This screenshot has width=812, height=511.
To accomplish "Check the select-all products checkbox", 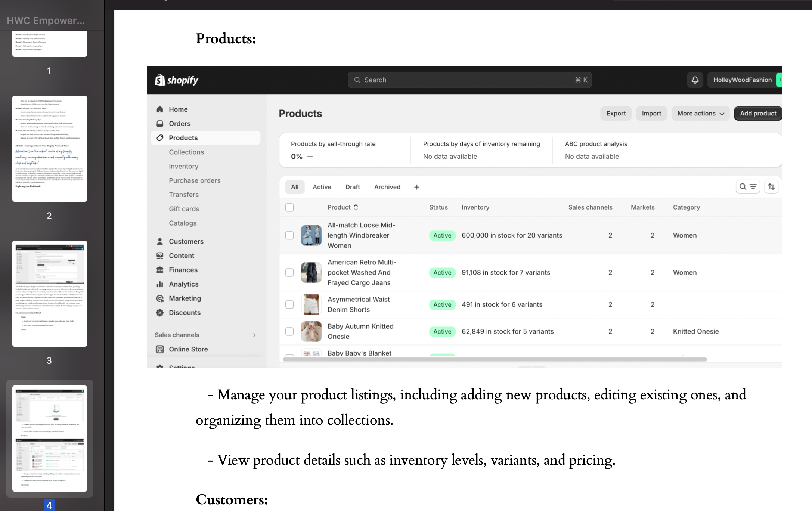I will pos(289,207).
